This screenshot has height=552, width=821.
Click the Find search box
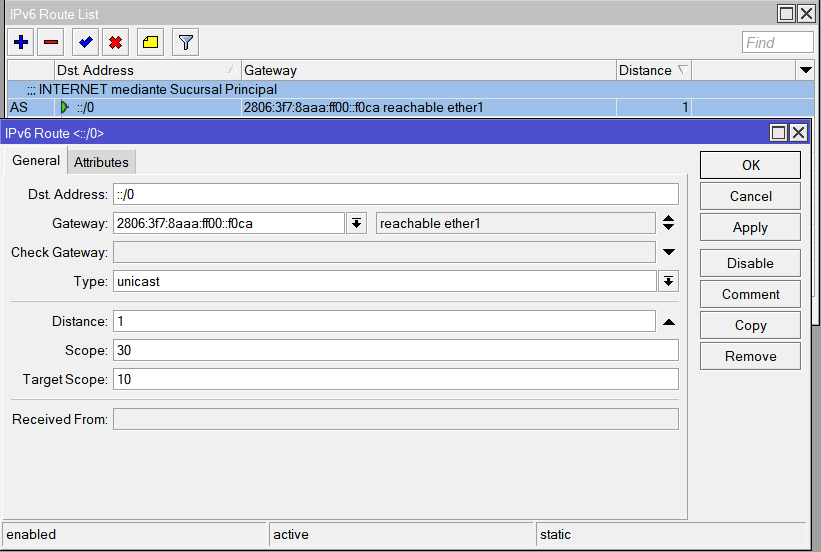click(777, 42)
